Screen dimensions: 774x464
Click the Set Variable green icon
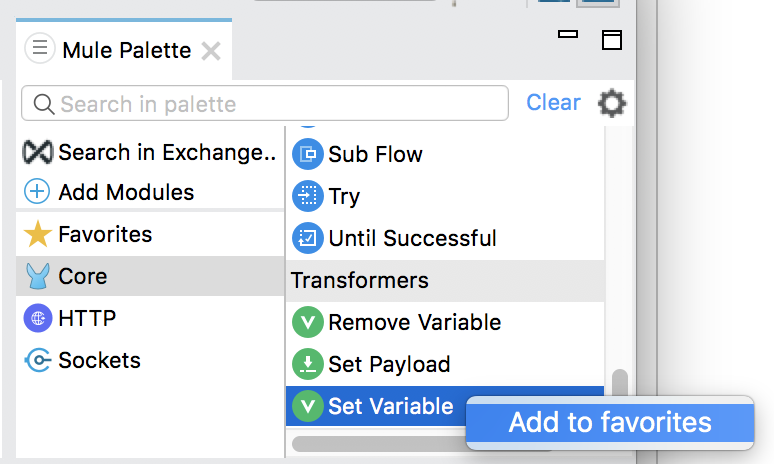pyautogui.click(x=308, y=406)
